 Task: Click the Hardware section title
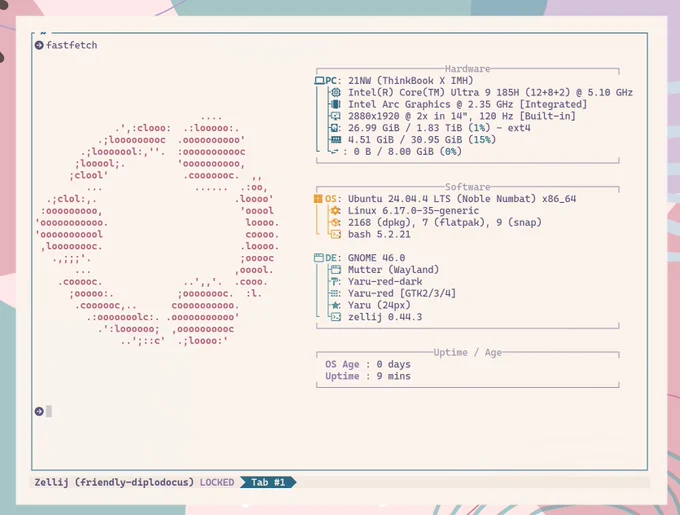(468, 69)
